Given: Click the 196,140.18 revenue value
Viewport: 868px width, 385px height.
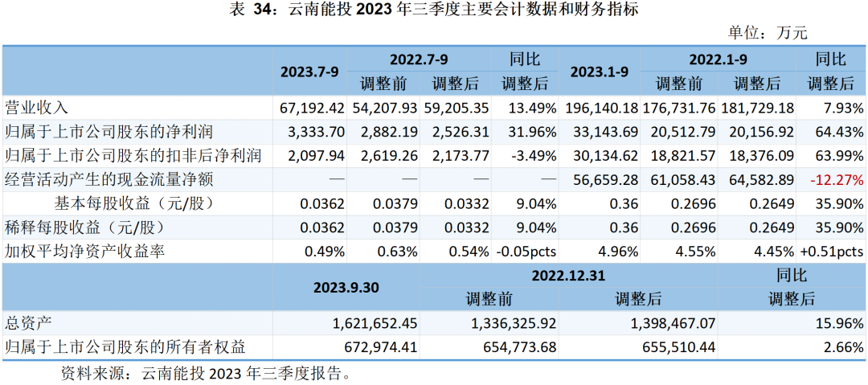Looking at the screenshot, I should [602, 108].
